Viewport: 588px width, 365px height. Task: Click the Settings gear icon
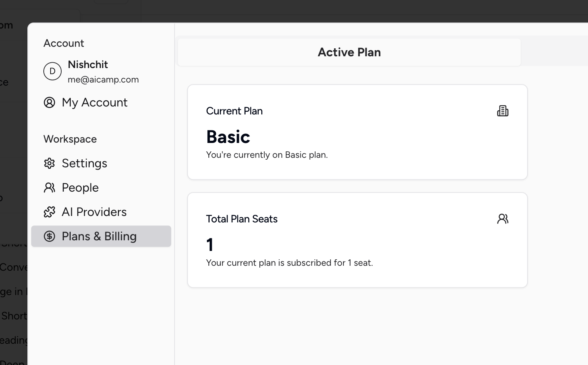tap(49, 163)
